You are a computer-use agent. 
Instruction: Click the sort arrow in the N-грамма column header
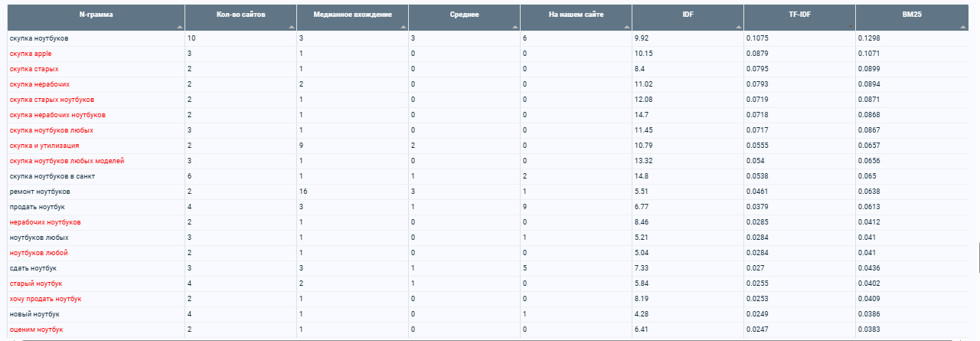coord(179,26)
